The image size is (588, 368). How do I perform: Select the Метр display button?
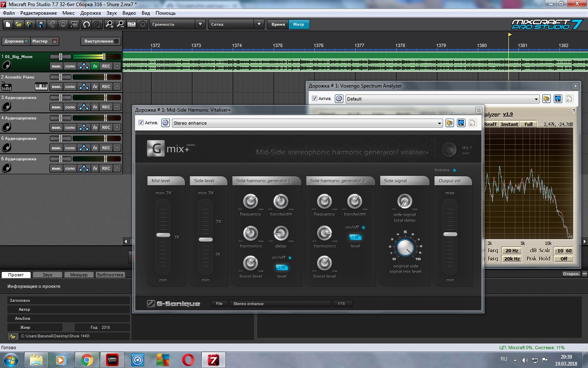tap(298, 25)
